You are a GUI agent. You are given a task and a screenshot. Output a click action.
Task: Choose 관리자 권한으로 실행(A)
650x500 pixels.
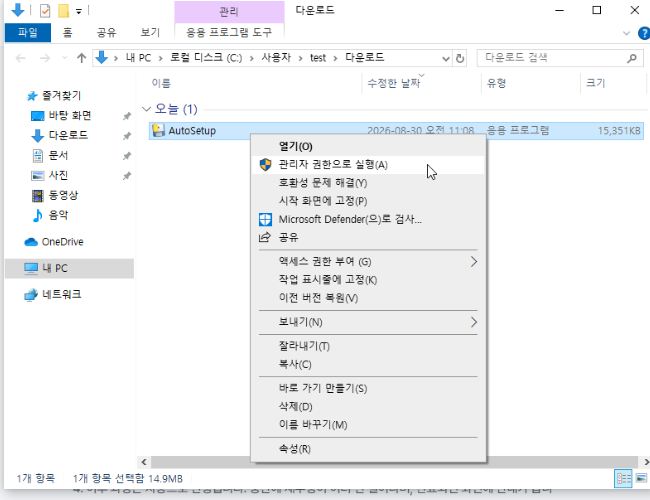(x=368, y=165)
